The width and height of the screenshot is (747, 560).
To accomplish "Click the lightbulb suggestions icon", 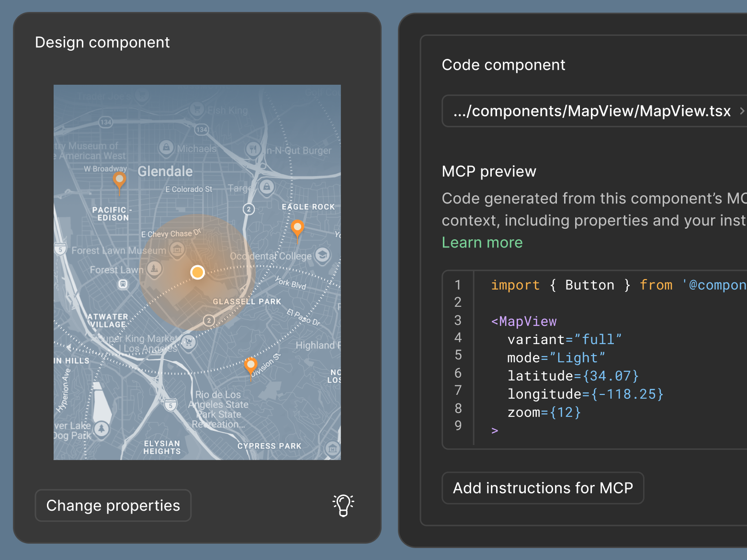I will coord(343,505).
